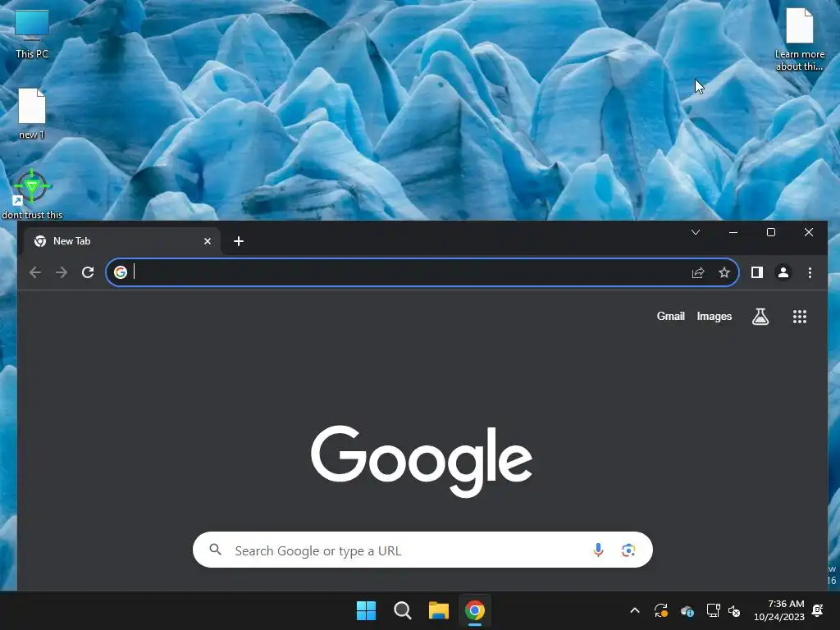Expand the tab search chevron
Viewport: 840px width, 630px height.
(x=696, y=232)
